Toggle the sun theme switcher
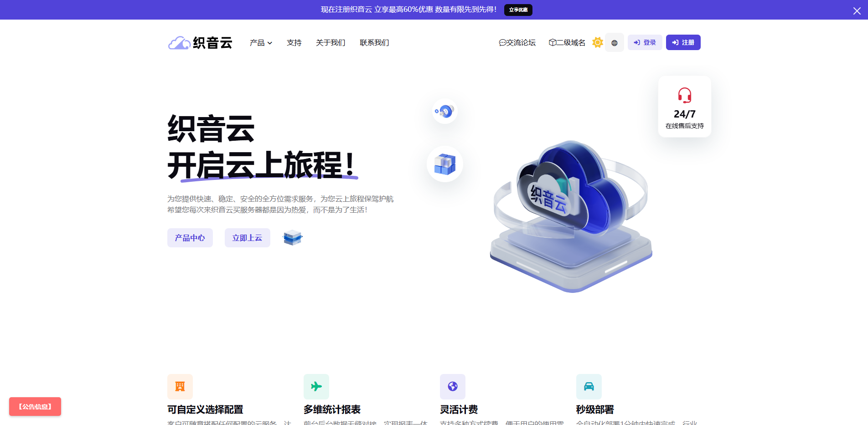This screenshot has width=868, height=425. pos(597,42)
